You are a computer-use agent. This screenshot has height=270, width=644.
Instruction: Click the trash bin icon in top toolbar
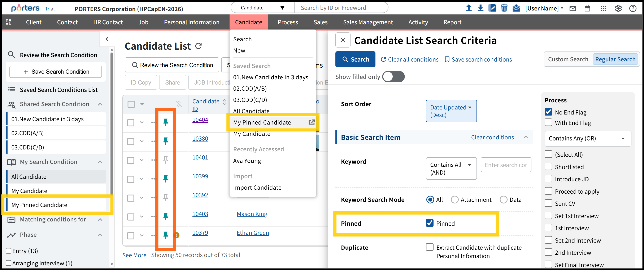[504, 8]
